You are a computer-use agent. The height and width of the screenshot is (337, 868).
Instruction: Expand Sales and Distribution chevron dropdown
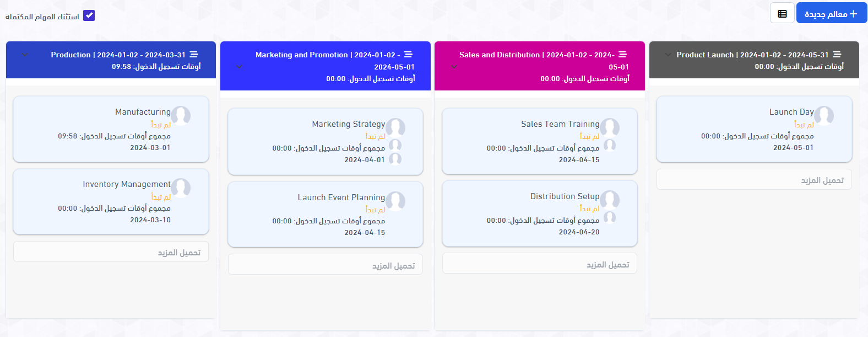pyautogui.click(x=453, y=67)
